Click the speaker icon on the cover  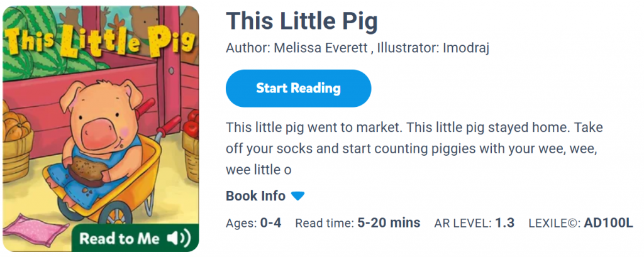[x=178, y=238]
